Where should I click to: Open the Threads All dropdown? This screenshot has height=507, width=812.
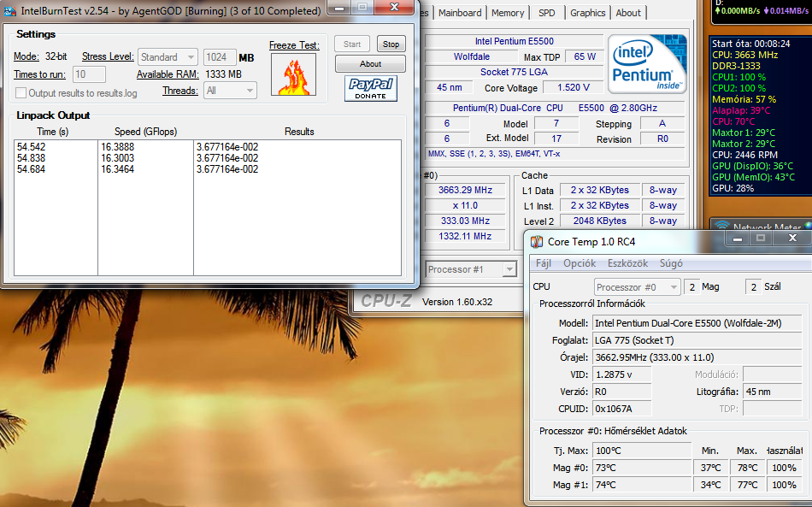point(230,91)
